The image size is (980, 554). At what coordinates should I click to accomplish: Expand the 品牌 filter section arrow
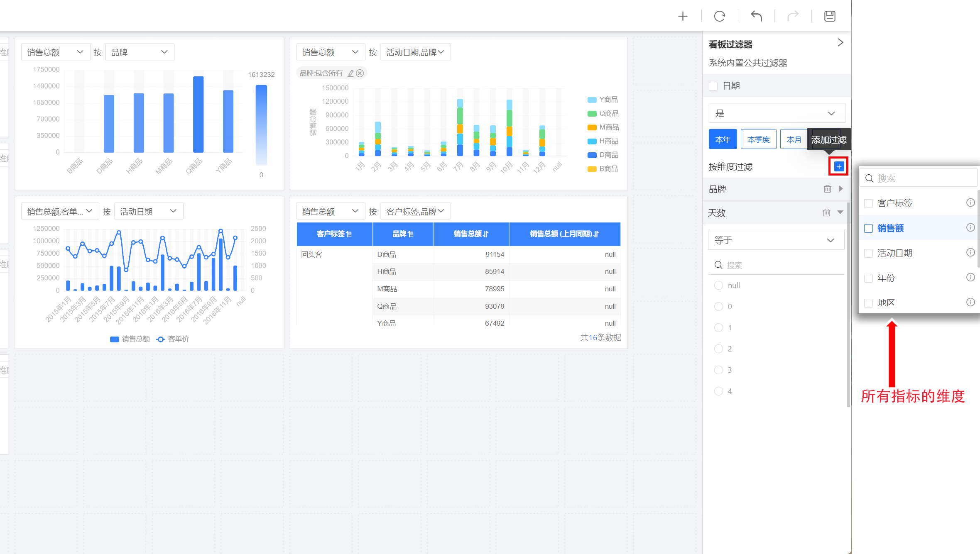pyautogui.click(x=841, y=189)
